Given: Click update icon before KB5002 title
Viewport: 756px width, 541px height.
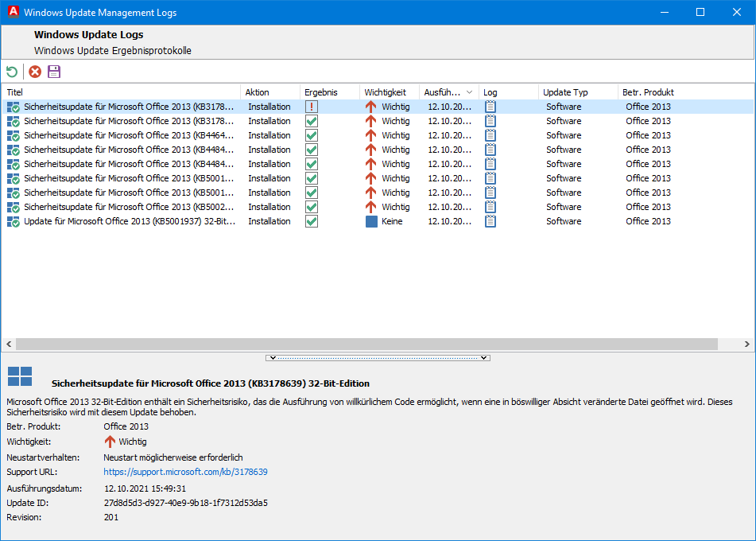Looking at the screenshot, I should pos(14,208).
